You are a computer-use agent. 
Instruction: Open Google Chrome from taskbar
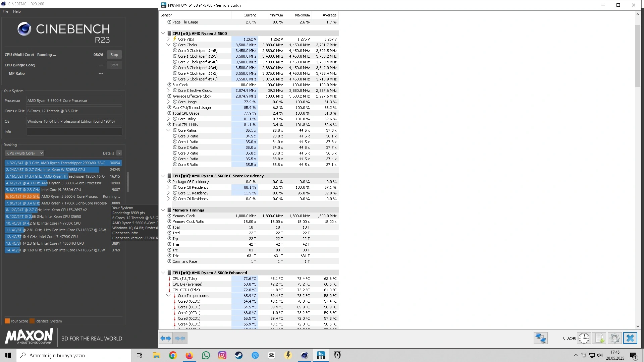[173, 355]
